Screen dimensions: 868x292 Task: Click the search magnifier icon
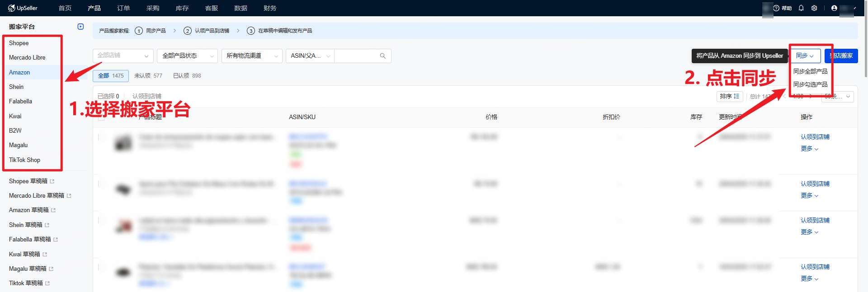(x=383, y=56)
